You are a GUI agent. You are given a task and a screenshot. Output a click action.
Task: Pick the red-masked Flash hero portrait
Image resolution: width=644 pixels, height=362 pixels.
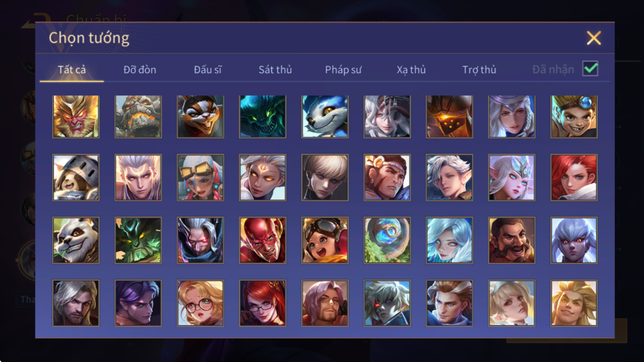pyautogui.click(x=263, y=241)
